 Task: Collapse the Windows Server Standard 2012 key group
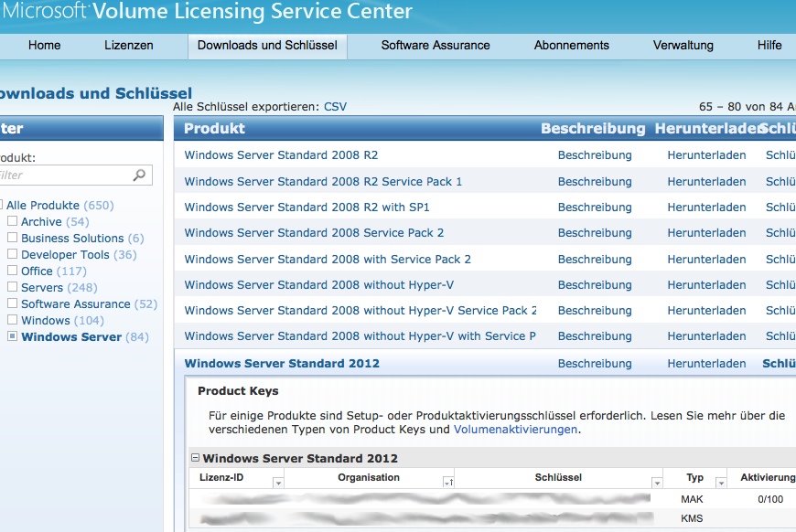click(x=196, y=458)
